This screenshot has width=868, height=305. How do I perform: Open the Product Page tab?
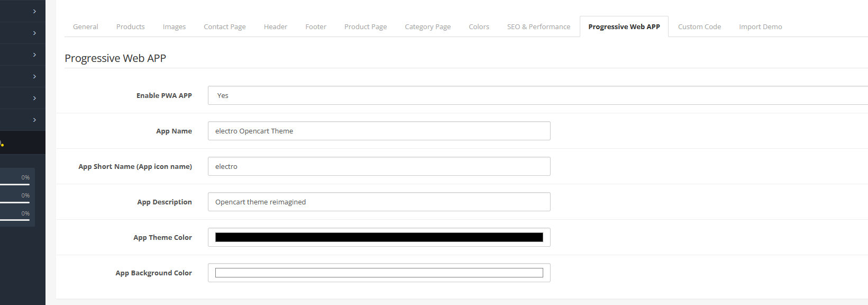coord(366,26)
